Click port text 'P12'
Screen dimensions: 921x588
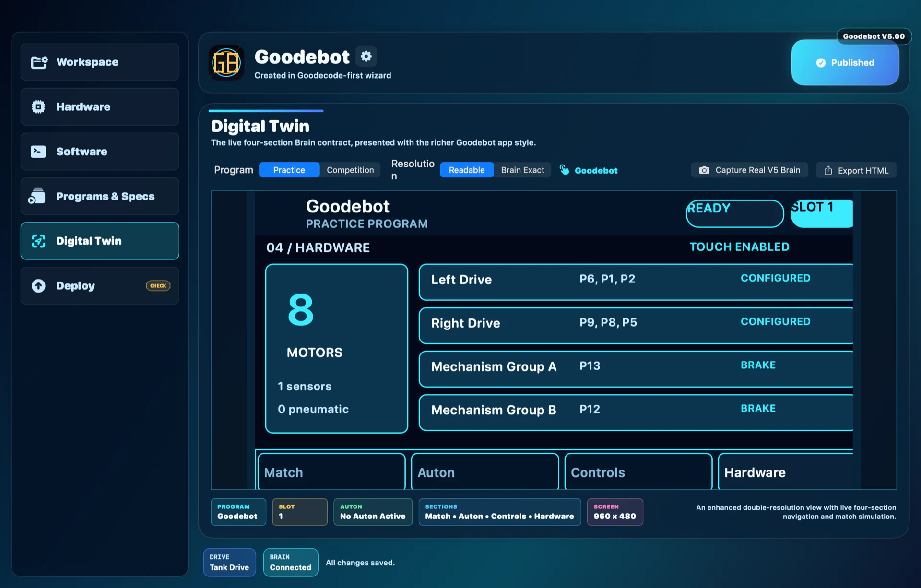[590, 409]
